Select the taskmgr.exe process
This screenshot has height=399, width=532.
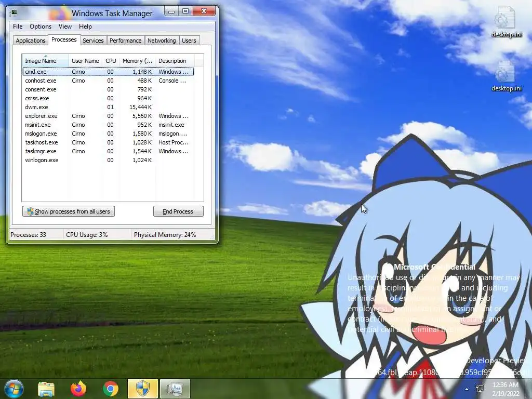coord(108,151)
